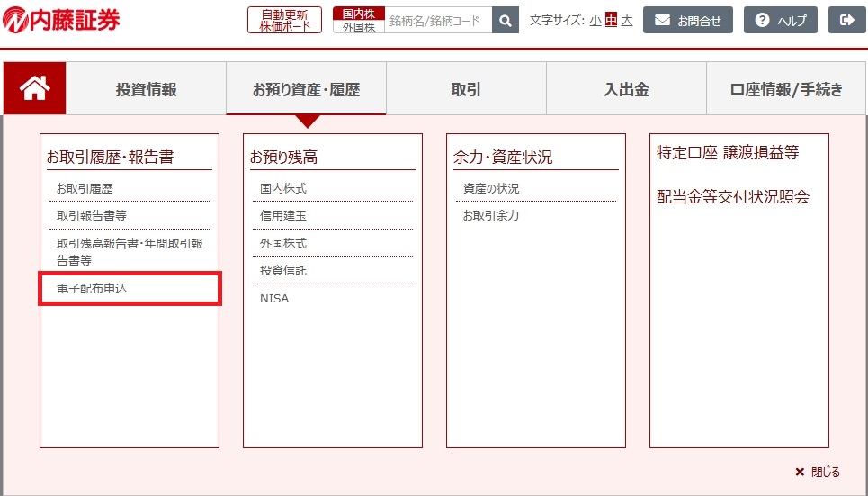This screenshot has height=496, width=868.
Task: Click the home icon tab
Action: [x=34, y=88]
